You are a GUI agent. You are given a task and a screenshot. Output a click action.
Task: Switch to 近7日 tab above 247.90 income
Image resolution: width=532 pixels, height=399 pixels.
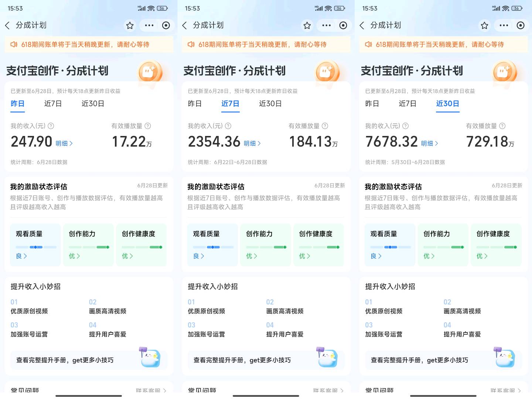53,104
